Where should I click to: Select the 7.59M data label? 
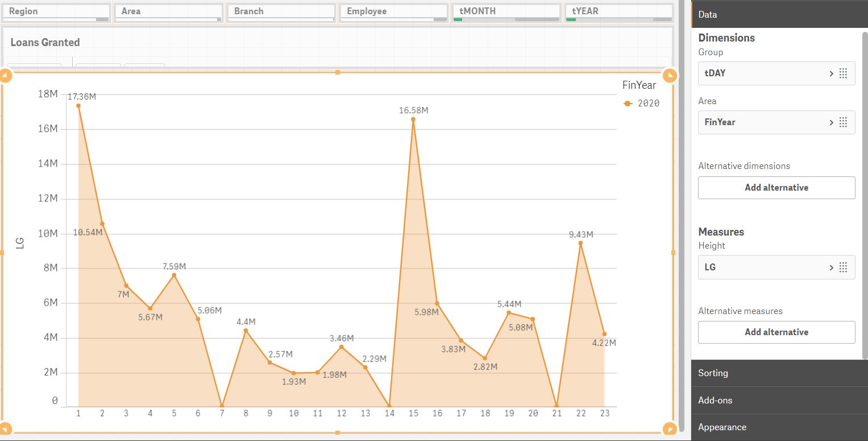click(x=174, y=266)
